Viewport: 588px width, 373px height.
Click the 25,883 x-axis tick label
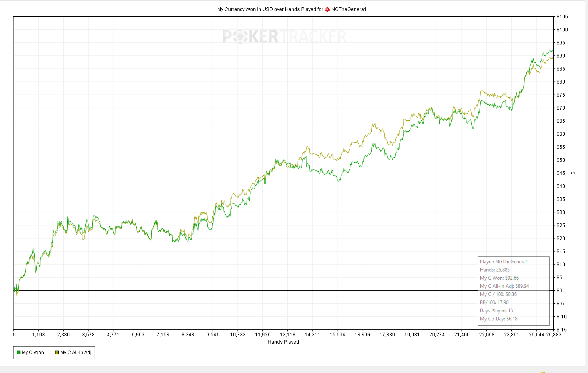pyautogui.click(x=554, y=335)
